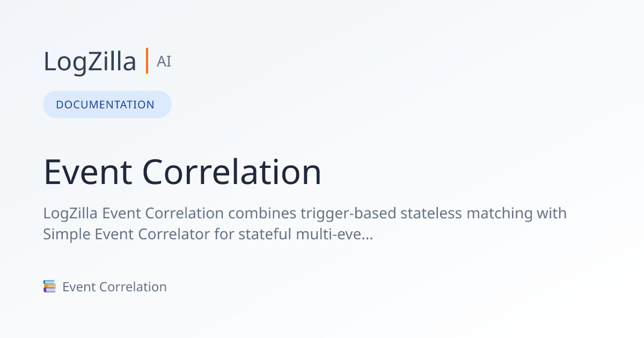Click the second line of description text
The width and height of the screenshot is (644, 338).
pyautogui.click(x=208, y=234)
